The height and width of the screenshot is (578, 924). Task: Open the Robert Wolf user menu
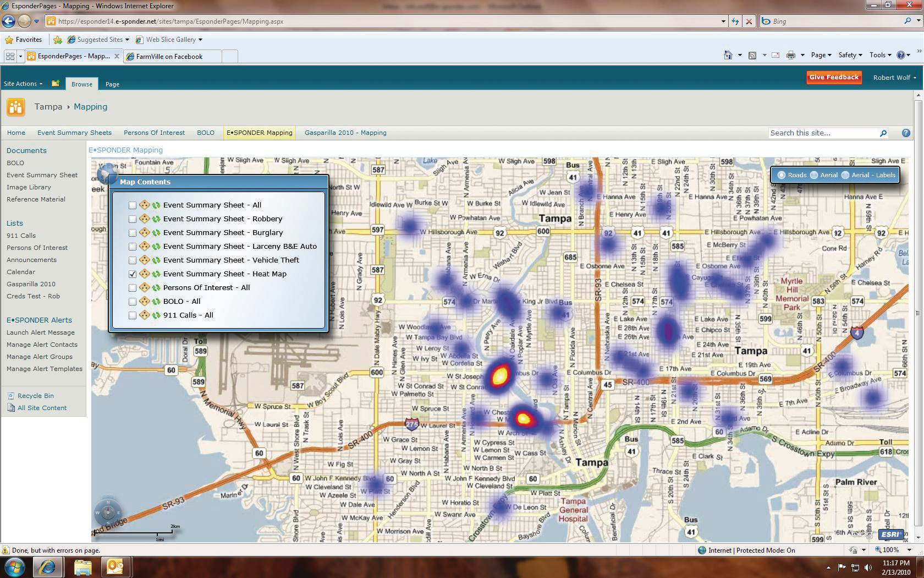tap(894, 78)
